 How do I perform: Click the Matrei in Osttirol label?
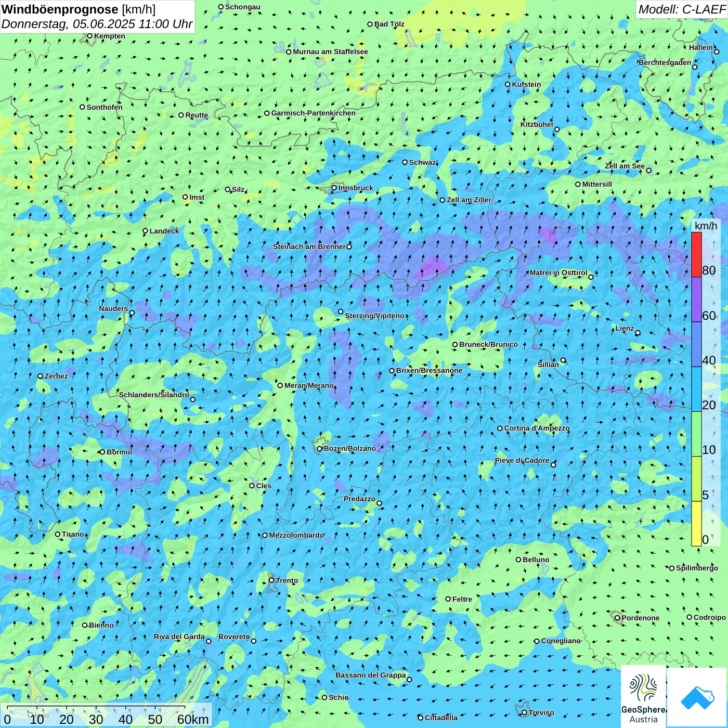pos(558,272)
